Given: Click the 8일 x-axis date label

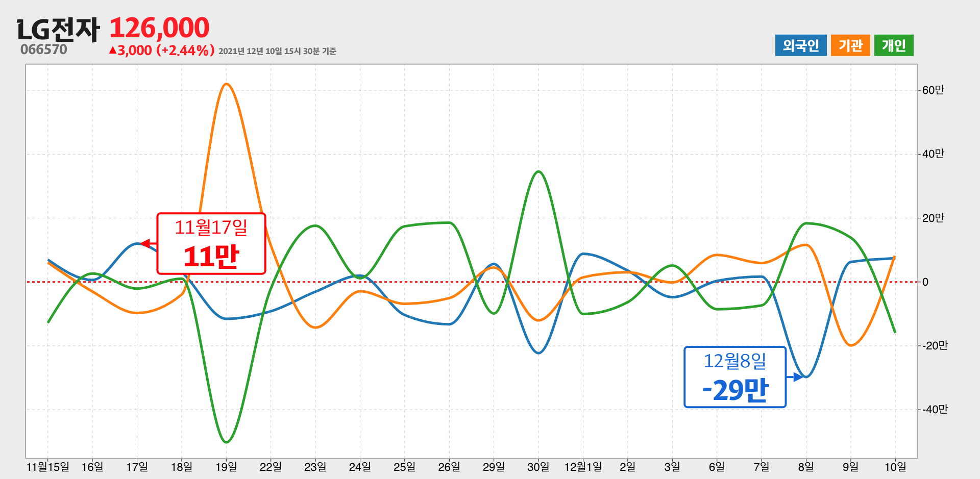Looking at the screenshot, I should pyautogui.click(x=806, y=467).
